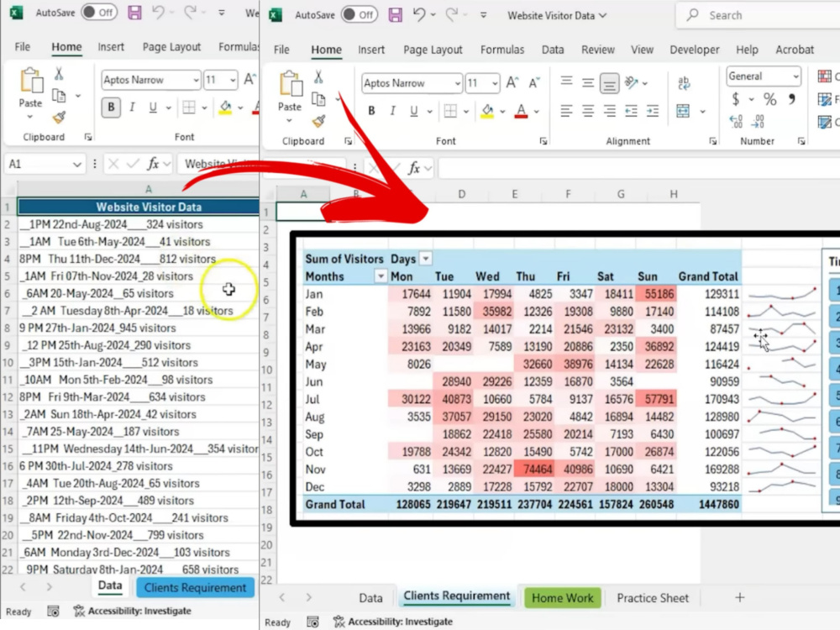Toggle Underline in right window

point(413,111)
